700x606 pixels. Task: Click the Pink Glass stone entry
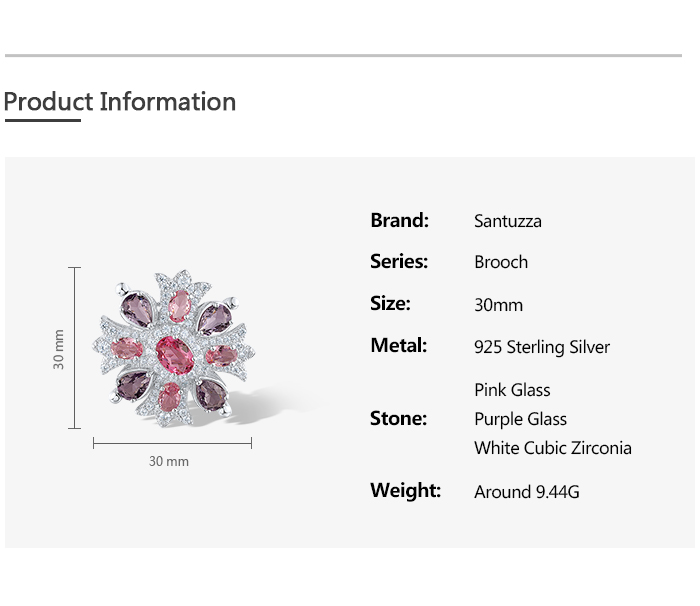point(512,390)
